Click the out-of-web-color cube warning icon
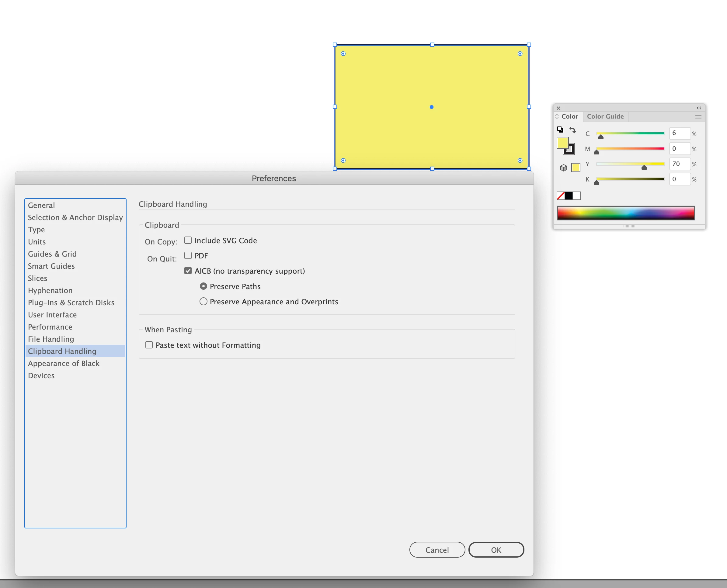 pos(563,168)
